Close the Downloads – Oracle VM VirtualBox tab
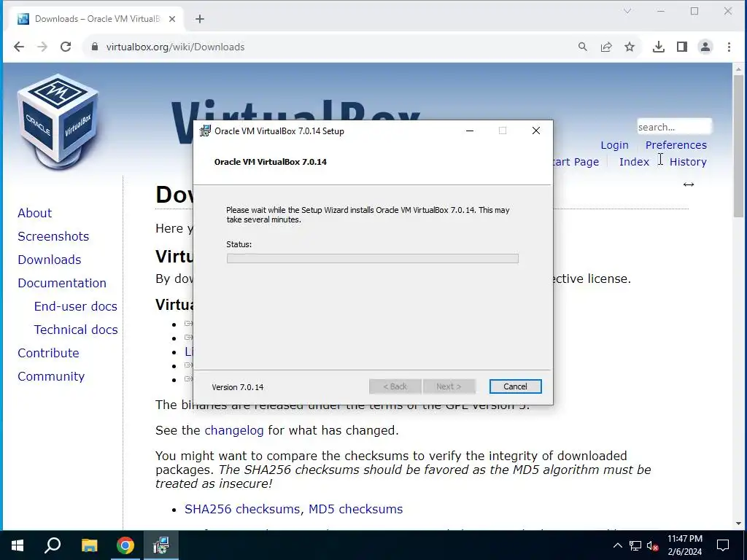Viewport: 747px width, 560px height. pos(172,19)
